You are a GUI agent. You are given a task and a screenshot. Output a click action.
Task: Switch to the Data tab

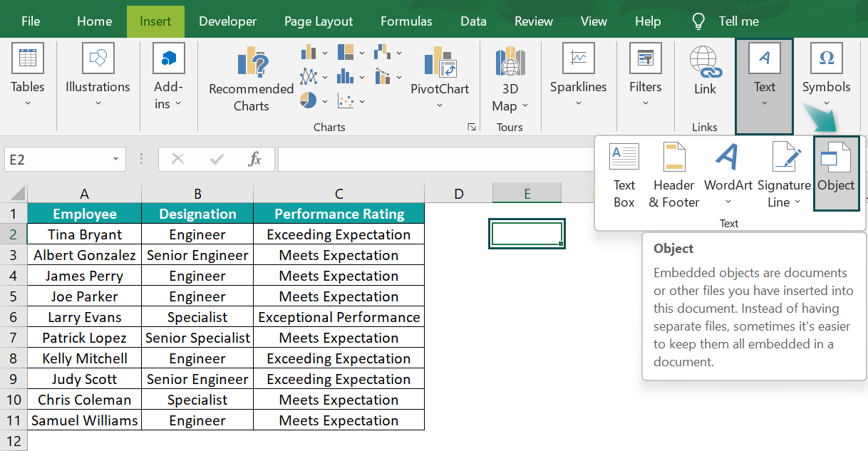(473, 21)
